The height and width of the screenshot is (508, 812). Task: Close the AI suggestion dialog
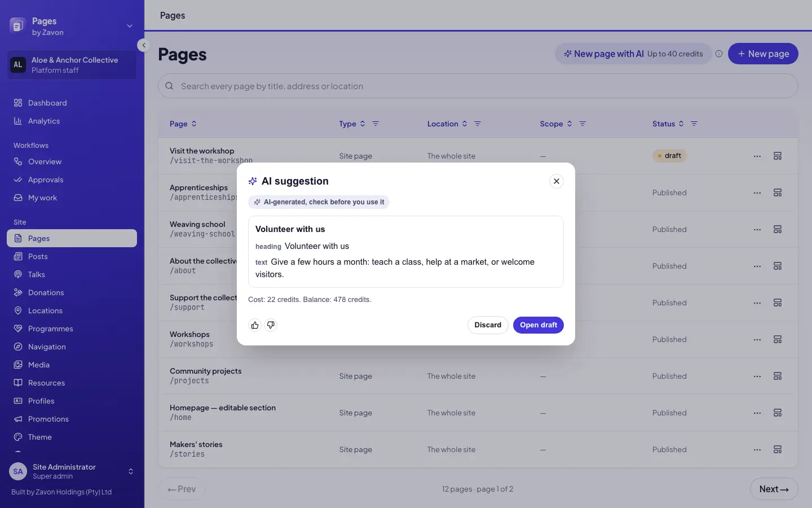(x=557, y=181)
